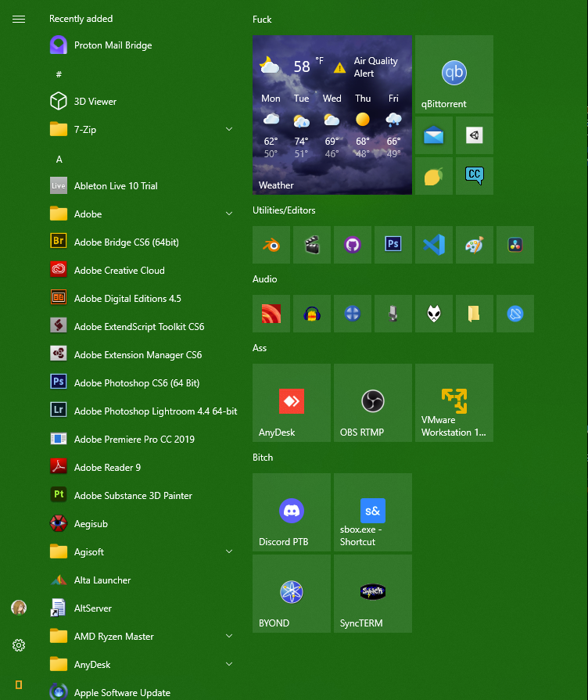Launch Adobe Bridge CS6 (64bit)
588x700 pixels.
(x=143, y=242)
